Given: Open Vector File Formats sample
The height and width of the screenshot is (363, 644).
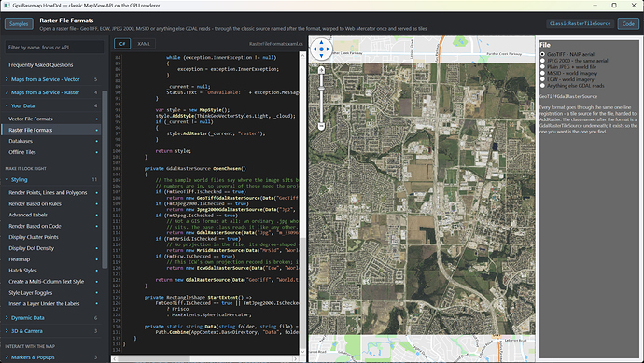Looking at the screenshot, I should [x=51, y=119].
